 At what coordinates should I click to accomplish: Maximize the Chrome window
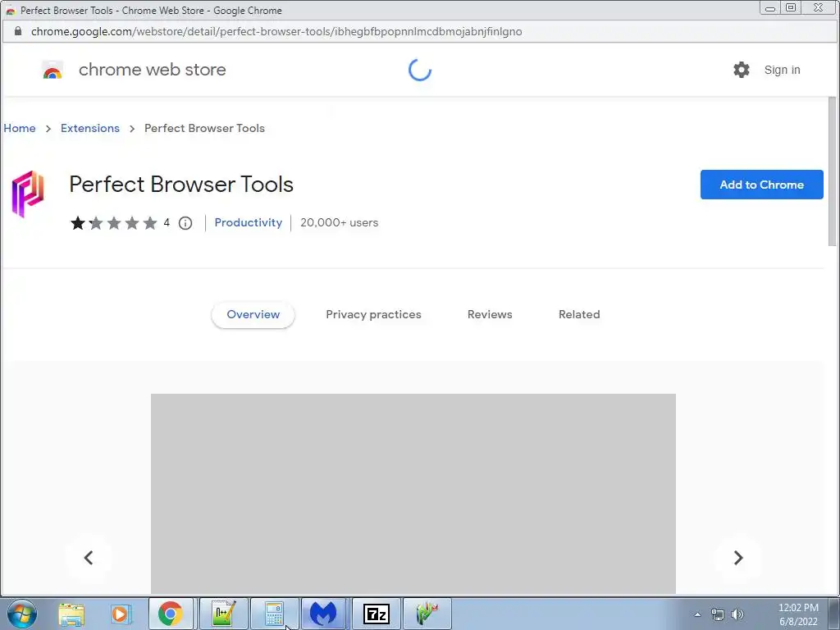click(791, 7)
